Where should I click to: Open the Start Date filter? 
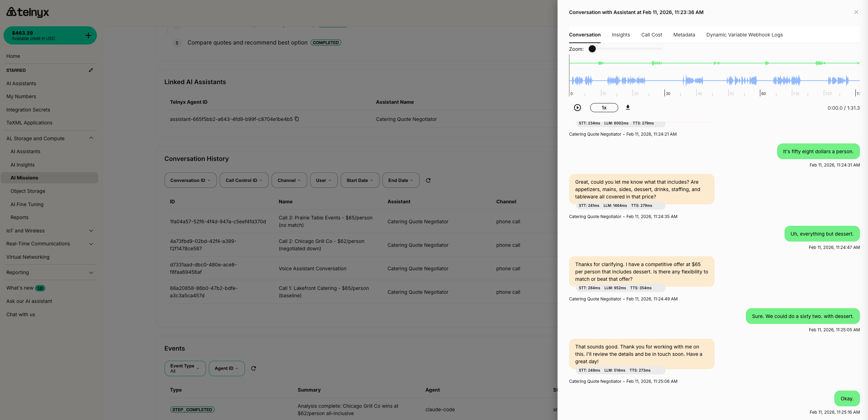click(360, 180)
